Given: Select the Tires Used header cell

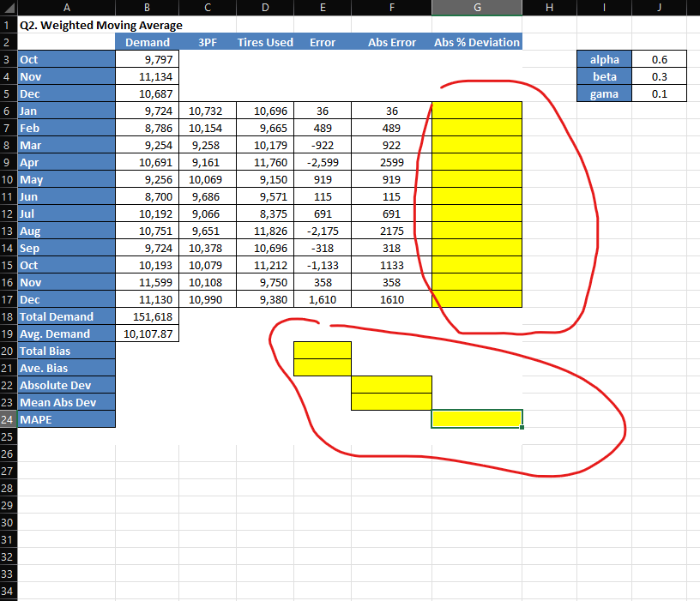Looking at the screenshot, I should pos(265,42).
